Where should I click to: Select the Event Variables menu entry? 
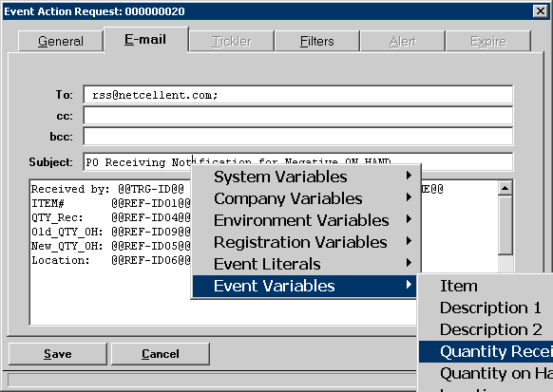pyautogui.click(x=304, y=286)
